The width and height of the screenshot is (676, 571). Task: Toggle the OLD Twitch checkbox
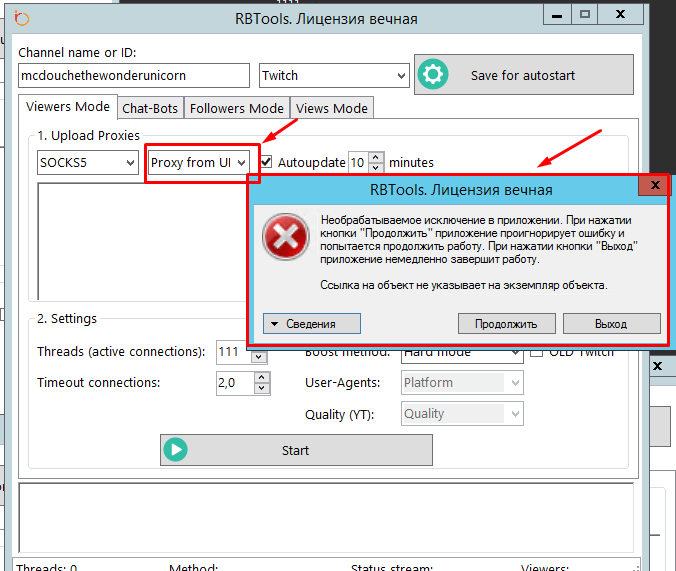[x=537, y=352]
